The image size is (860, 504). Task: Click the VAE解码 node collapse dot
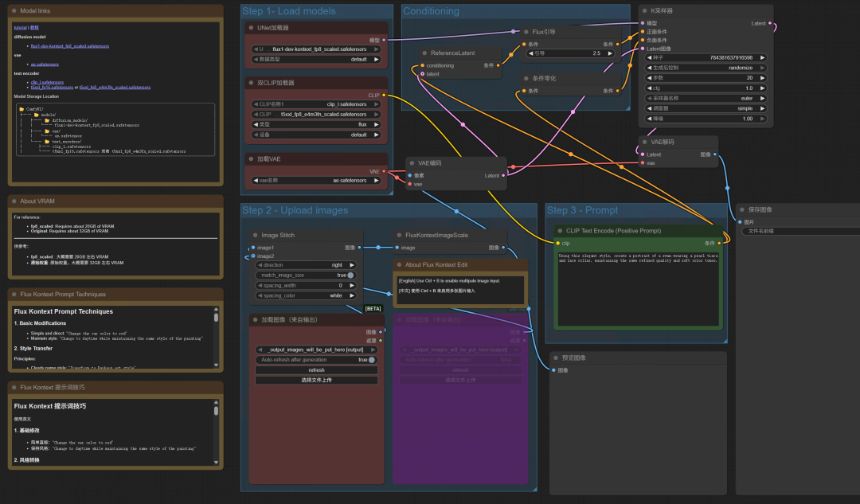645,142
